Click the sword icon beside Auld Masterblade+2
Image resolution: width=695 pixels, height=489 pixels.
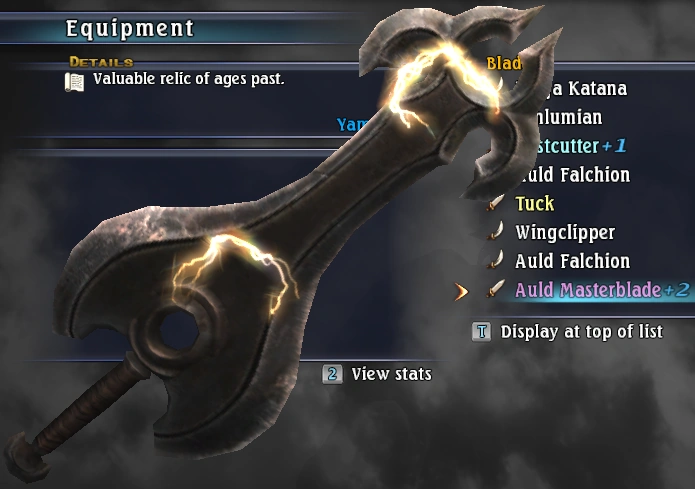click(496, 289)
